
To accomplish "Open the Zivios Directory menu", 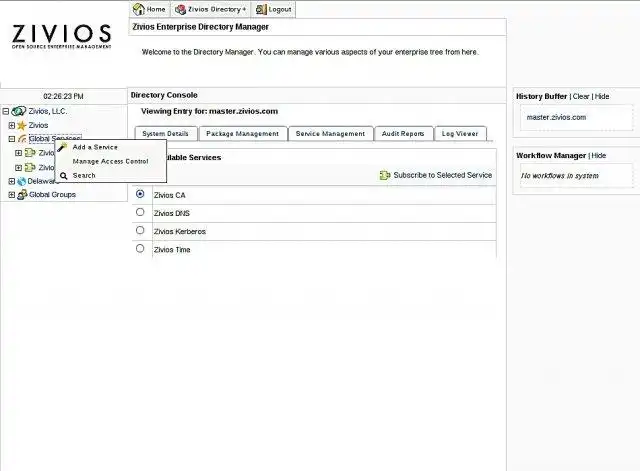I will coord(211,9).
